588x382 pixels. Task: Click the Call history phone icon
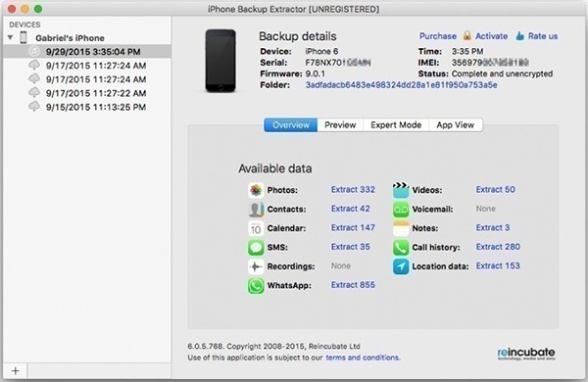(401, 248)
